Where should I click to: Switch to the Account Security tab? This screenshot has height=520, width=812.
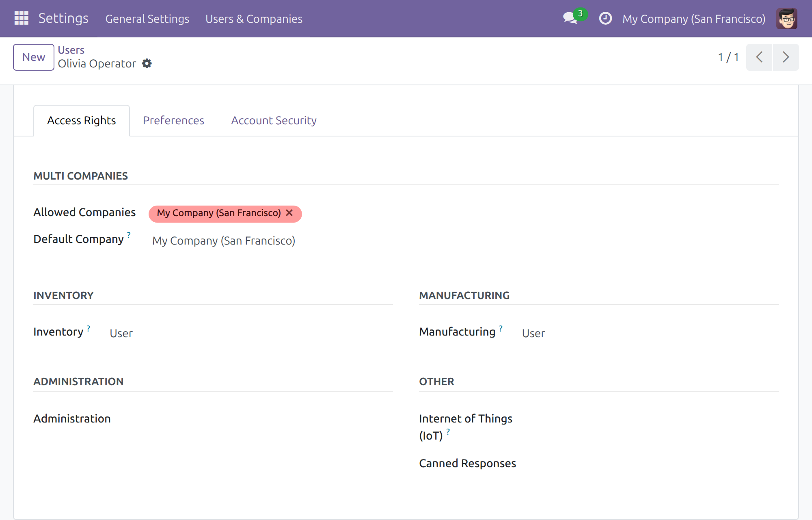click(x=274, y=121)
